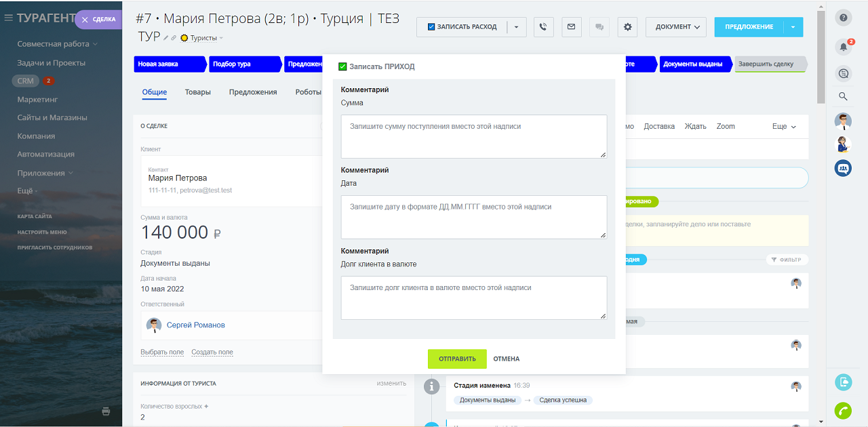Viewport: 868px width, 427px height.
Task: Open CRM in the left sidebar
Action: [x=26, y=81]
